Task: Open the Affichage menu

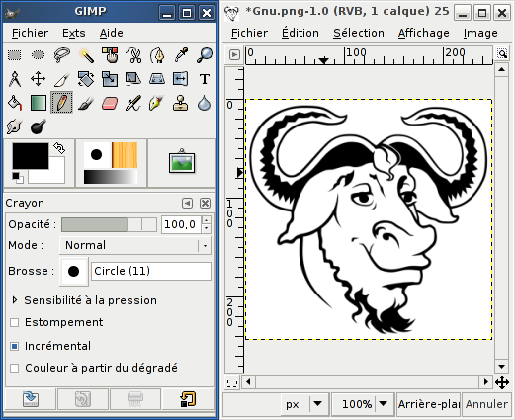Action: point(423,33)
